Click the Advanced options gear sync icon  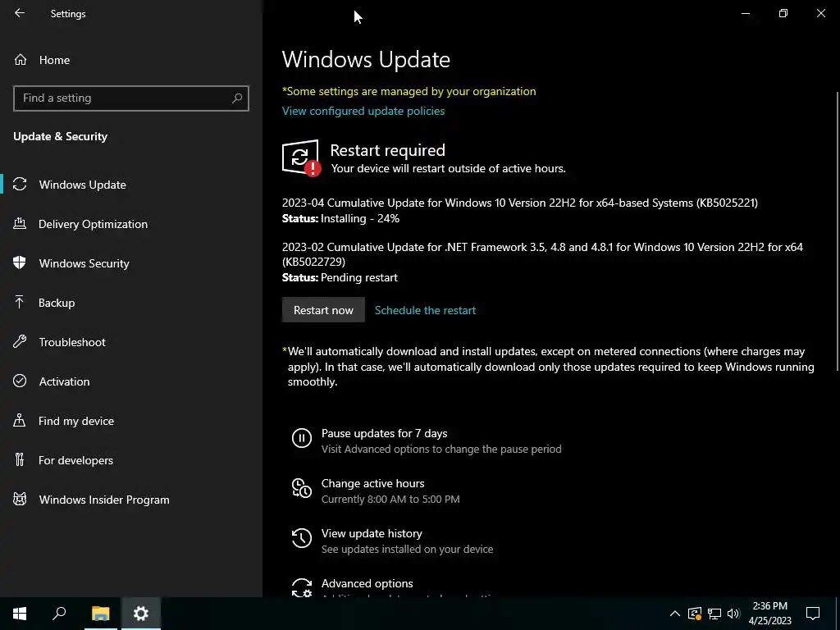(x=302, y=587)
